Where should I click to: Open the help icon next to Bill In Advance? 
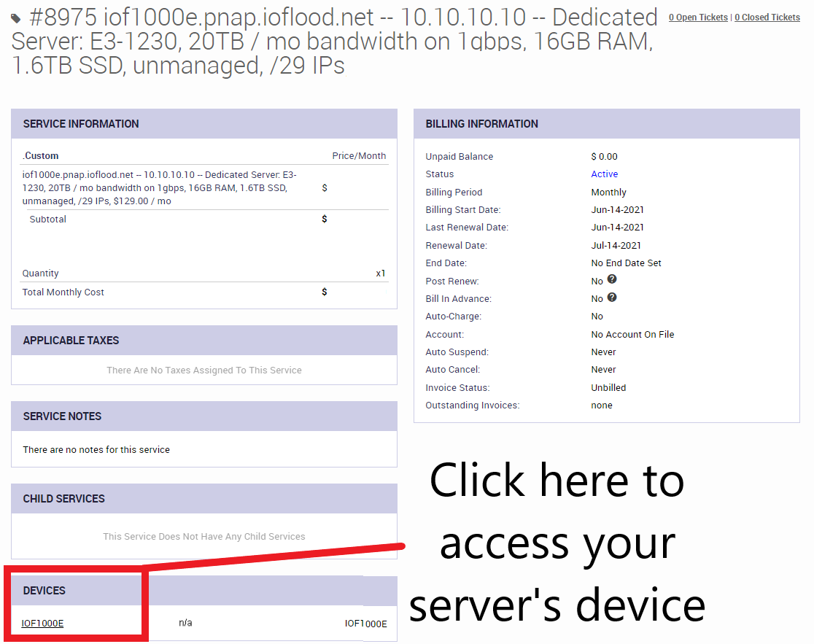pyautogui.click(x=612, y=297)
